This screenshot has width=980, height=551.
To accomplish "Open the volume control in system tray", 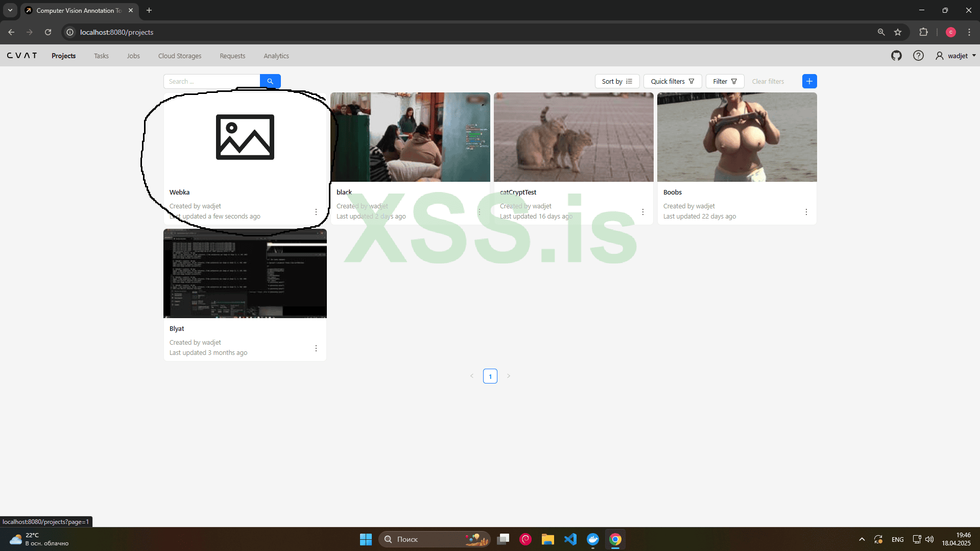I will (x=929, y=539).
